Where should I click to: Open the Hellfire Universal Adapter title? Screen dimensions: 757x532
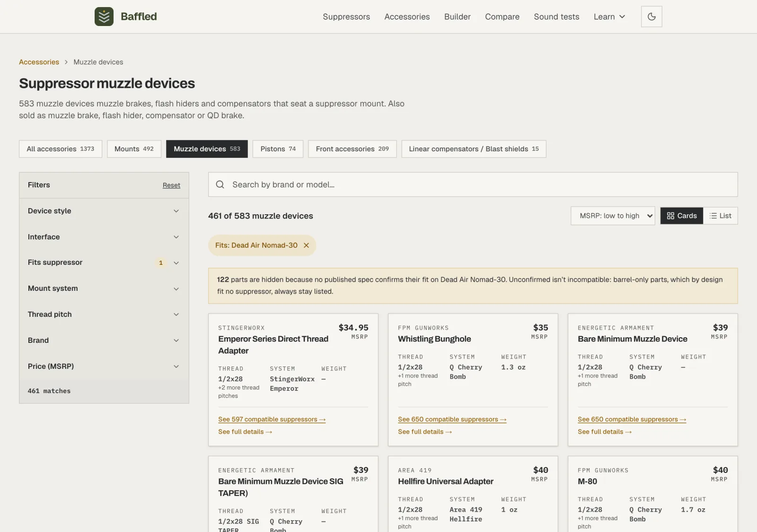pos(446,481)
